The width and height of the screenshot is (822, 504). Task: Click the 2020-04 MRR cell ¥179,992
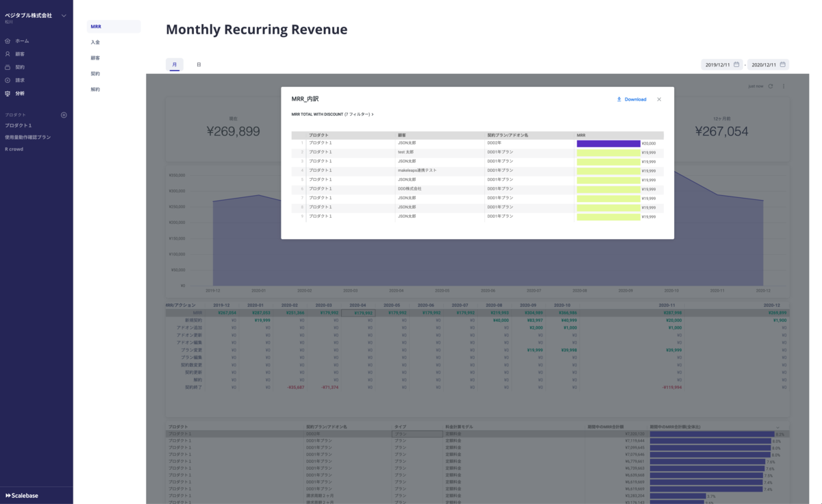tap(358, 313)
